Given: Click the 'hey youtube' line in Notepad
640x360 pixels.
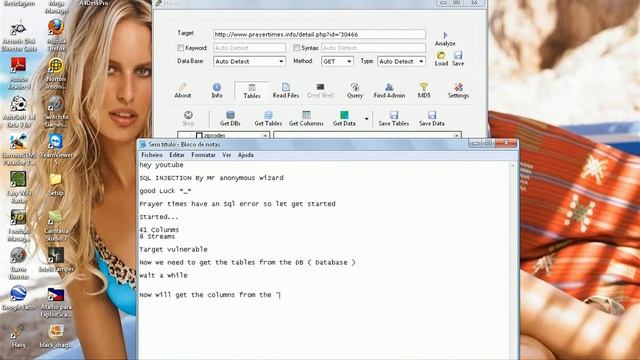Looking at the screenshot, I should click(161, 165).
